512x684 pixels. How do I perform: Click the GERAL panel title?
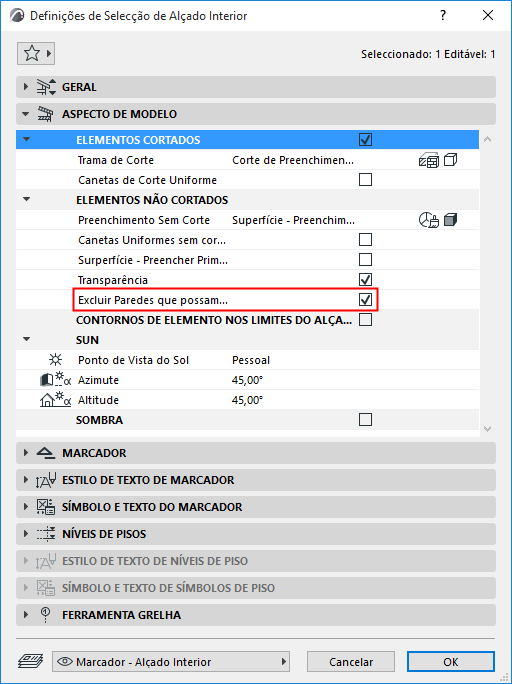click(x=79, y=87)
